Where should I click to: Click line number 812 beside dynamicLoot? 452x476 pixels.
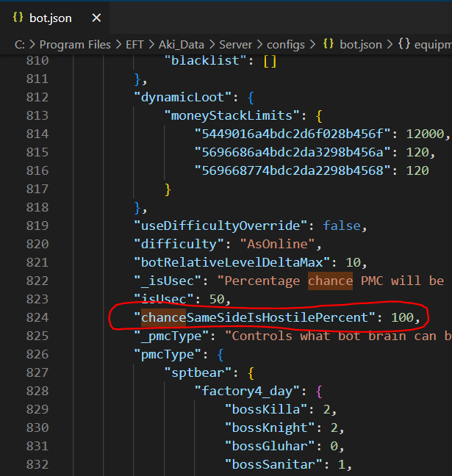[36, 97]
